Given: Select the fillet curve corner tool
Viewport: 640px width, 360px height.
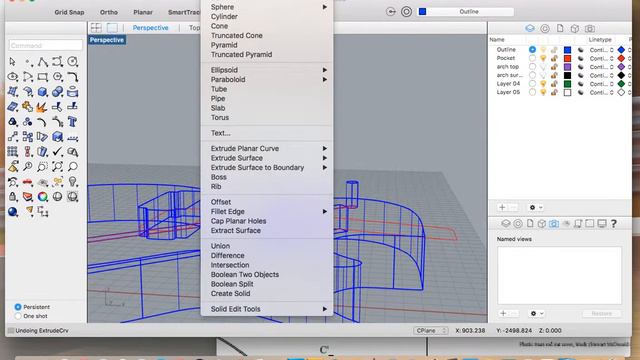Looking at the screenshot, I should [73, 77].
